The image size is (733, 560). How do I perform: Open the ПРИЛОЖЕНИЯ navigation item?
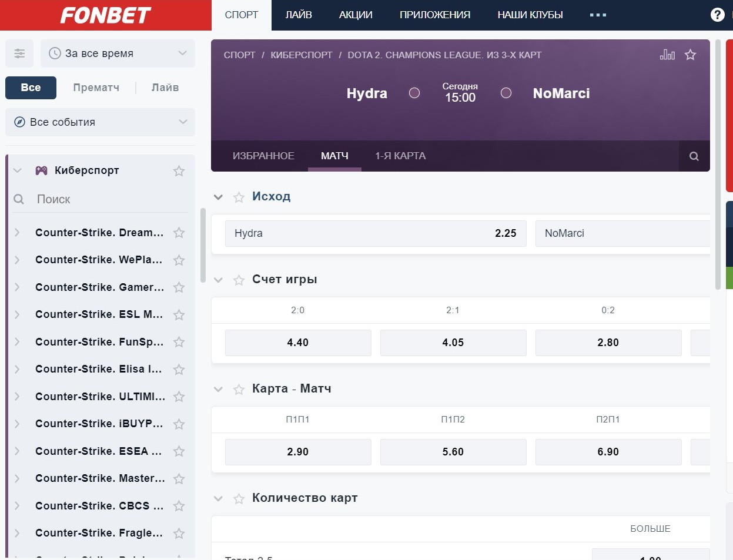coord(435,15)
